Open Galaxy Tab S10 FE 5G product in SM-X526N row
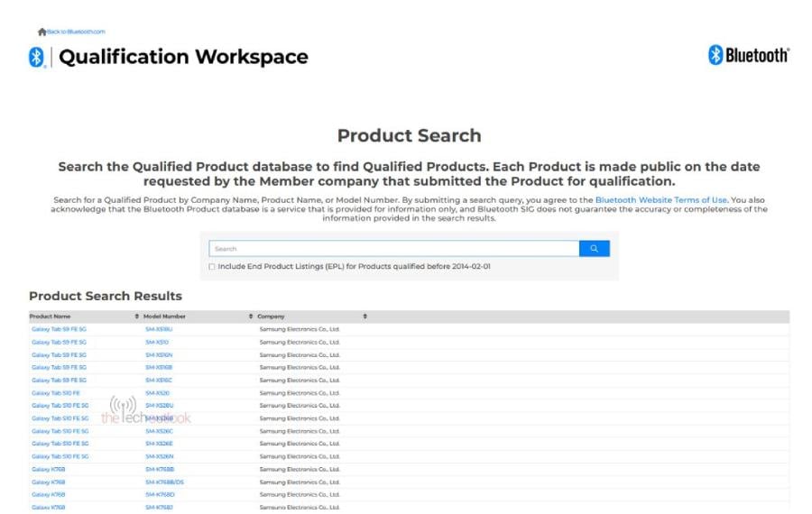Viewport: 812px width, 514px height. (x=60, y=456)
